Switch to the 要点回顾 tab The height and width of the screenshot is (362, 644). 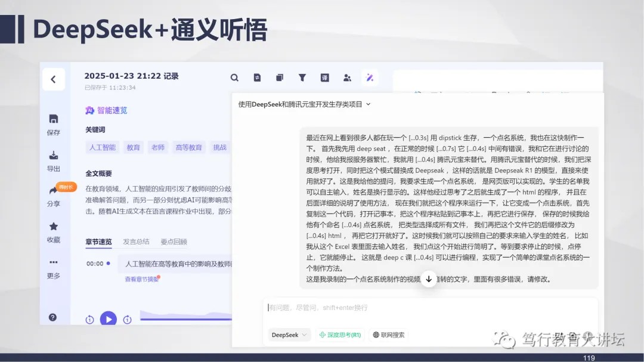click(174, 242)
